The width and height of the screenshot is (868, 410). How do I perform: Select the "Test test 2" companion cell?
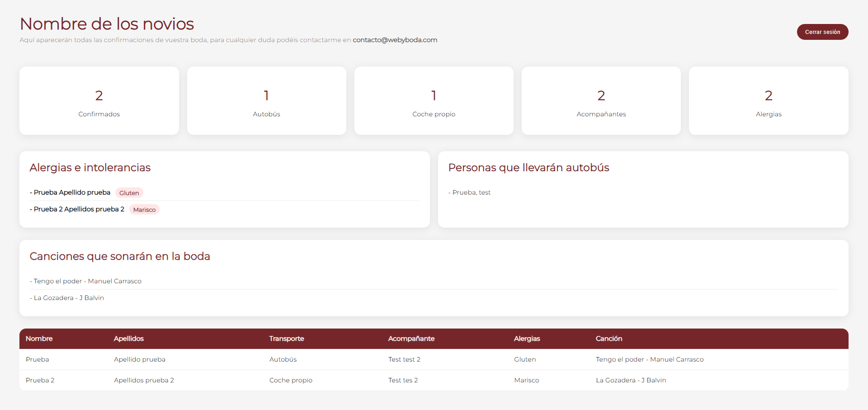404,359
